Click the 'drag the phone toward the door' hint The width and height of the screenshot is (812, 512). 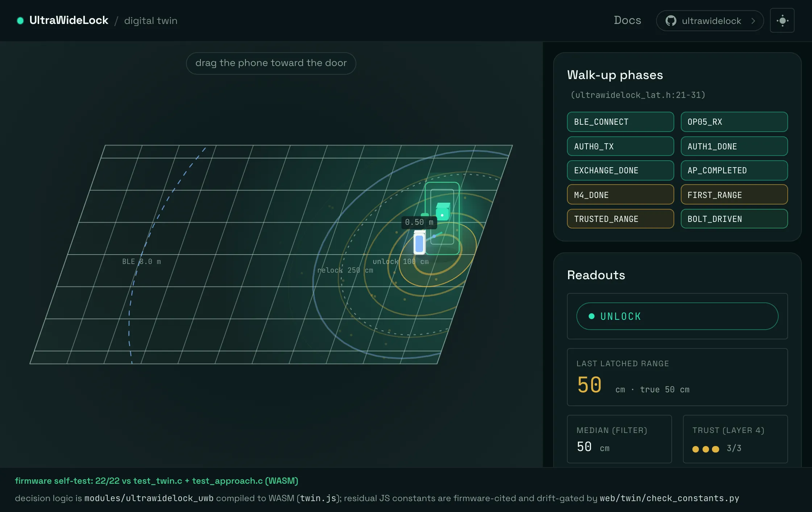(x=271, y=63)
